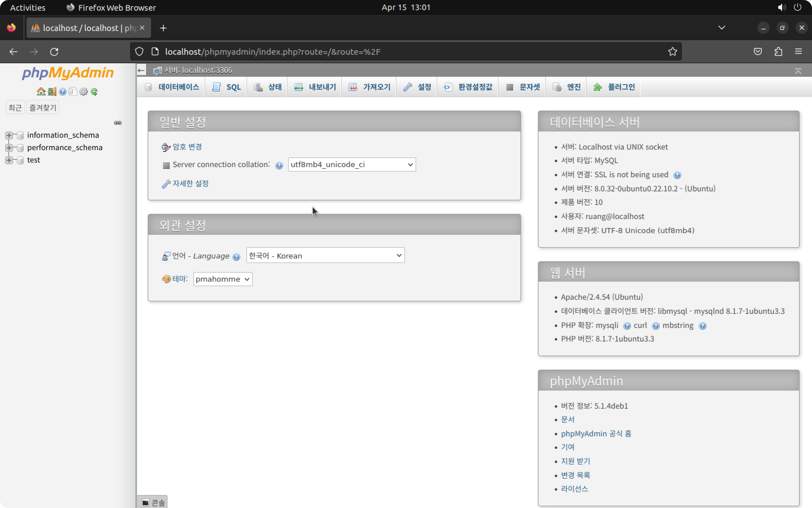Go back to previous page in Firefox
812x508 pixels.
pos(14,52)
